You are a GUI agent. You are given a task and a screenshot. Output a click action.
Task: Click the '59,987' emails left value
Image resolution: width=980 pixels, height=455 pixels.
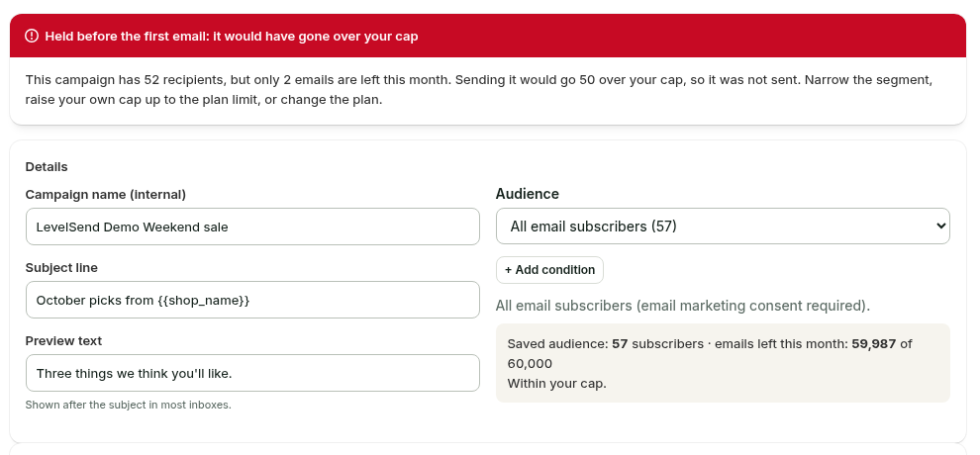pyautogui.click(x=873, y=344)
